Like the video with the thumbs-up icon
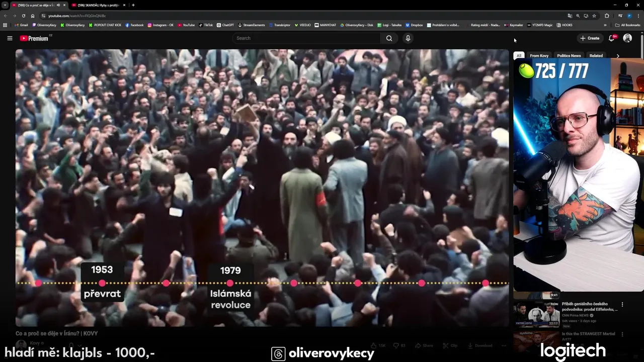Viewport: 644px width, 362px height. 378,345
